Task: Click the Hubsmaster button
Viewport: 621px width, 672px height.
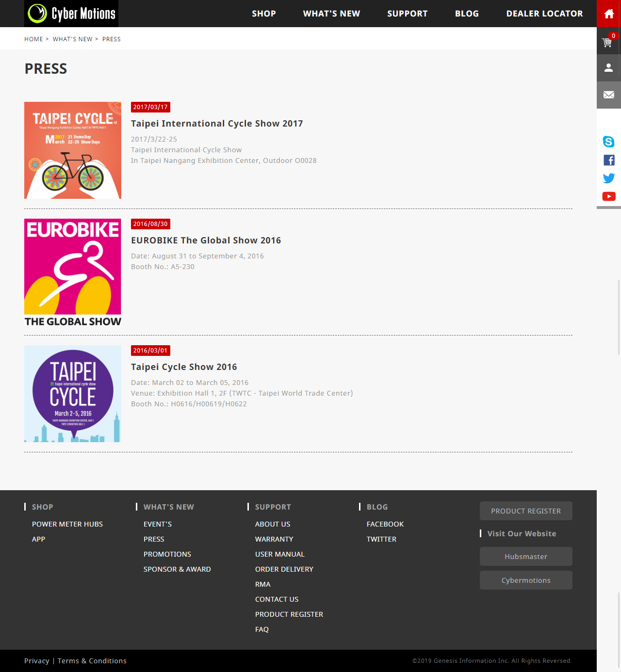Action: coord(526,557)
